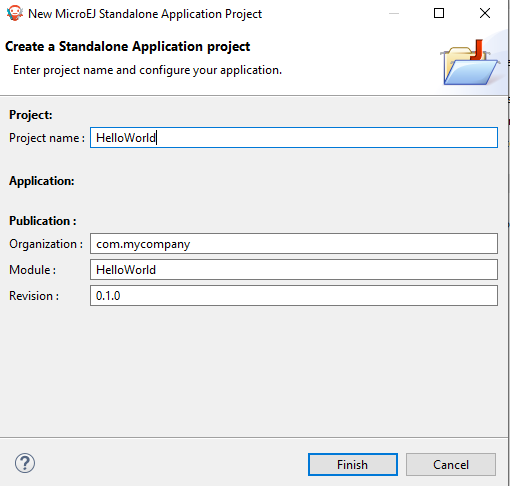Minimize the New MicroEJ dialog
510x486 pixels.
point(394,13)
